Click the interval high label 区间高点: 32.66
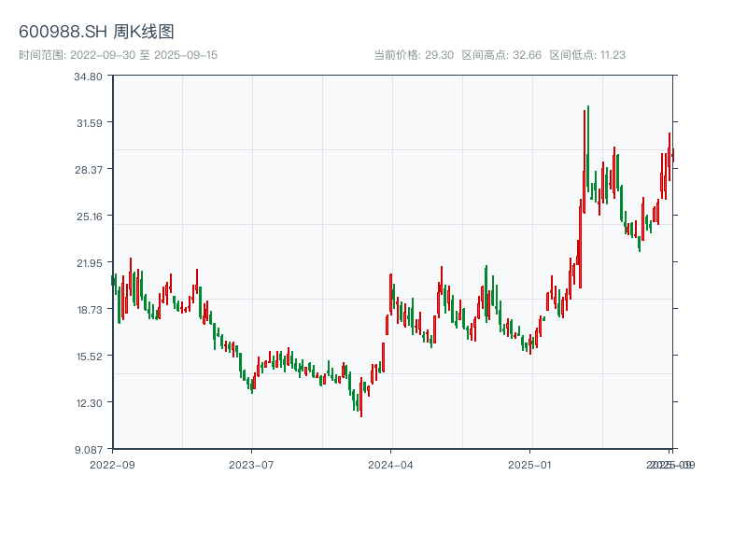Image resolution: width=747 pixels, height=560 pixels. click(501, 55)
